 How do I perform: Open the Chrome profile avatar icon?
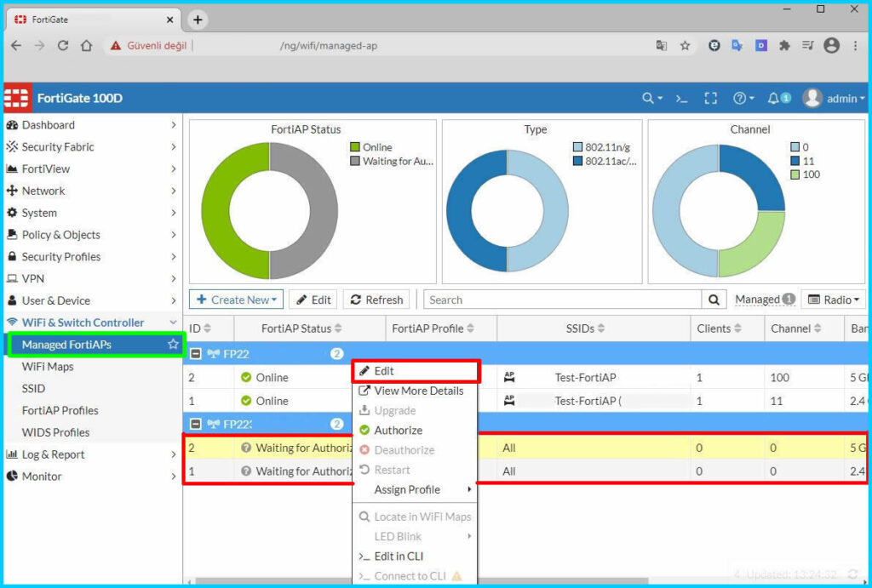(x=831, y=46)
